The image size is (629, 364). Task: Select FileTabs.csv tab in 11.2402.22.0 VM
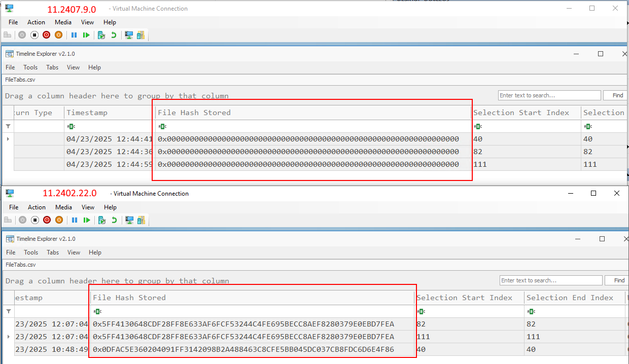(x=21, y=265)
